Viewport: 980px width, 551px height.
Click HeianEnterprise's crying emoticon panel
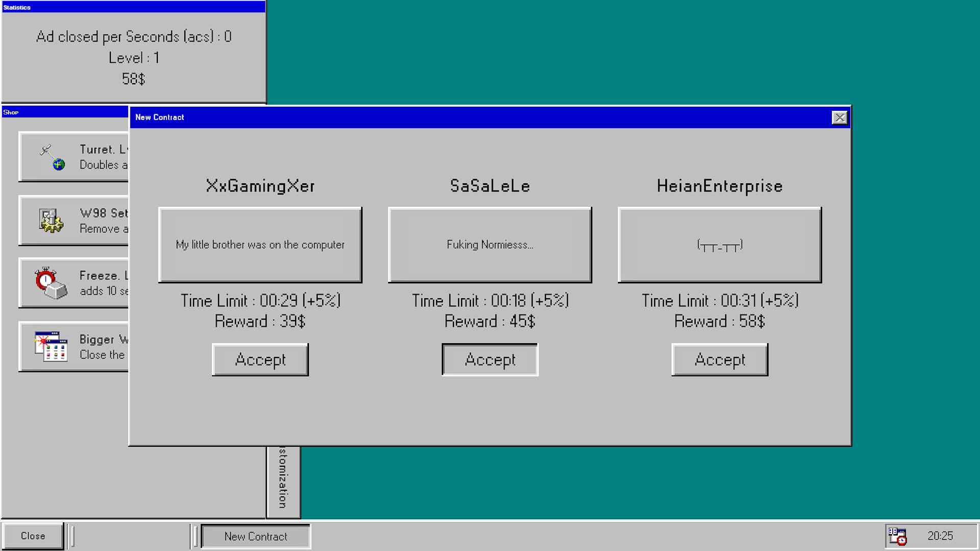(719, 245)
